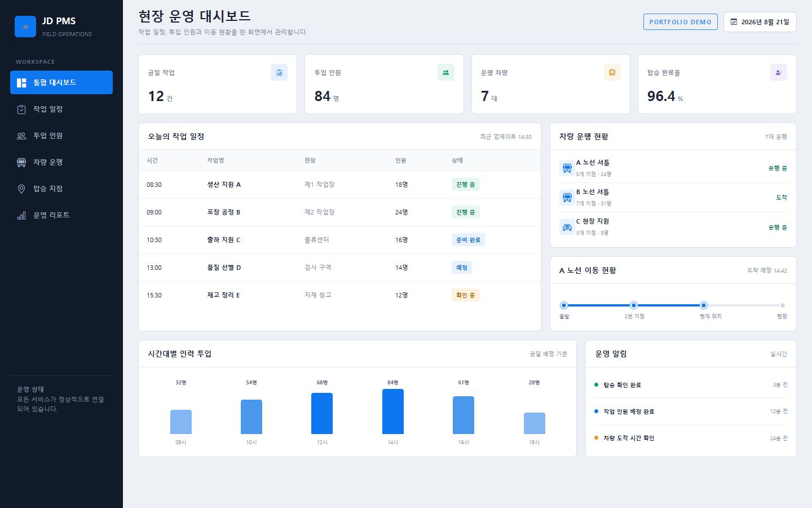Open the 차량 도착 시간 확인 alert
Image resolution: width=812 pixels, height=508 pixels.
(x=691, y=438)
